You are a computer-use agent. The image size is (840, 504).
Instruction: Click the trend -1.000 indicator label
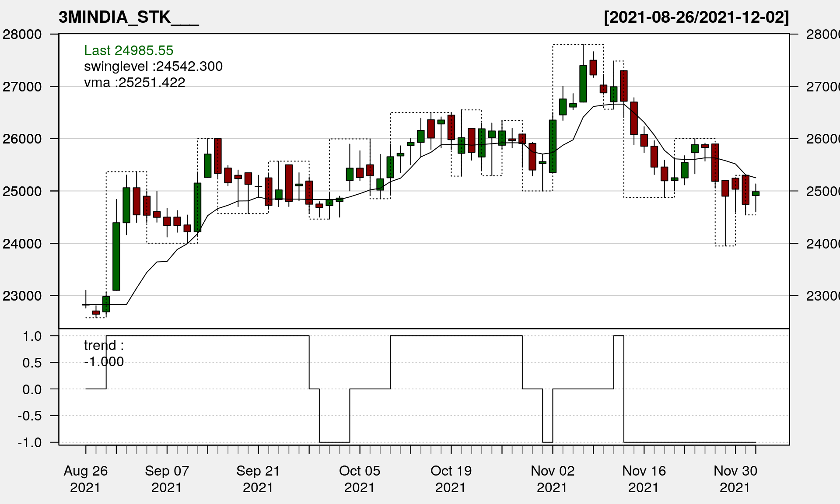click(x=104, y=353)
